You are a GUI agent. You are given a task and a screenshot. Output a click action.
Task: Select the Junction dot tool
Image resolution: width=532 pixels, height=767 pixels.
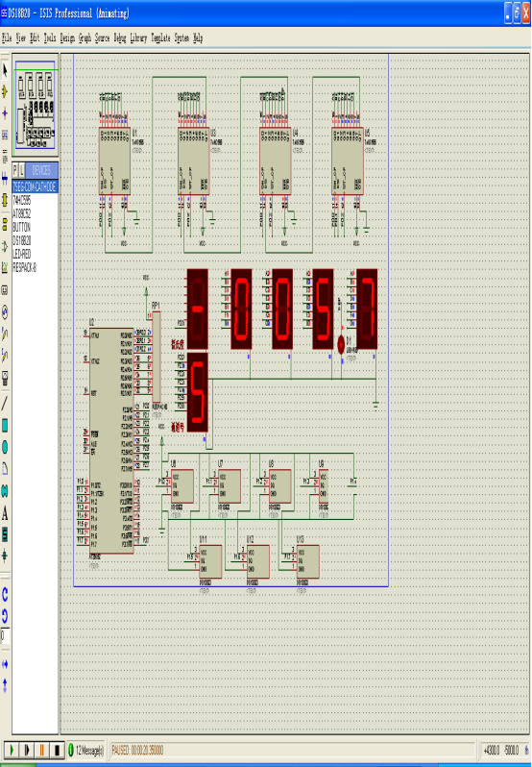tap(5, 113)
